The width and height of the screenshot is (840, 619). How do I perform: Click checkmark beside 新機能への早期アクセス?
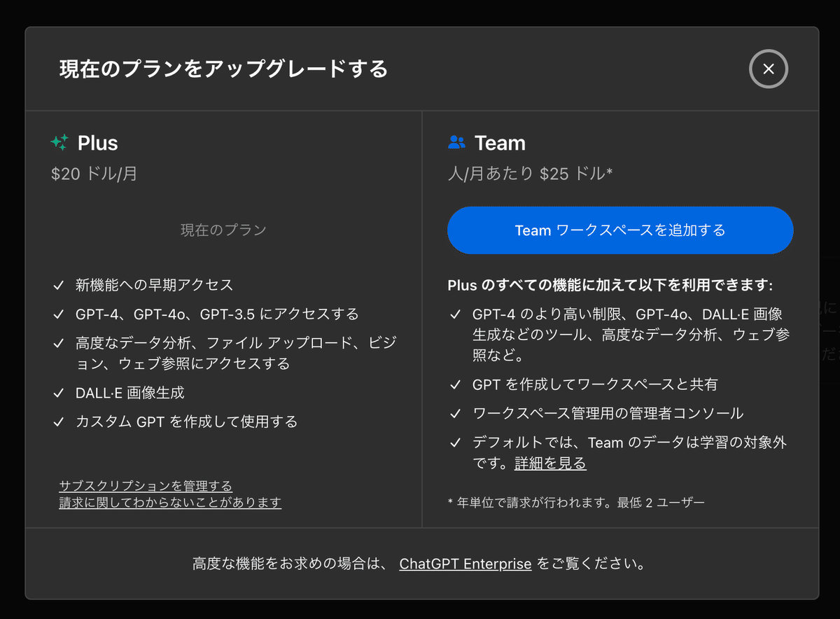click(x=59, y=286)
